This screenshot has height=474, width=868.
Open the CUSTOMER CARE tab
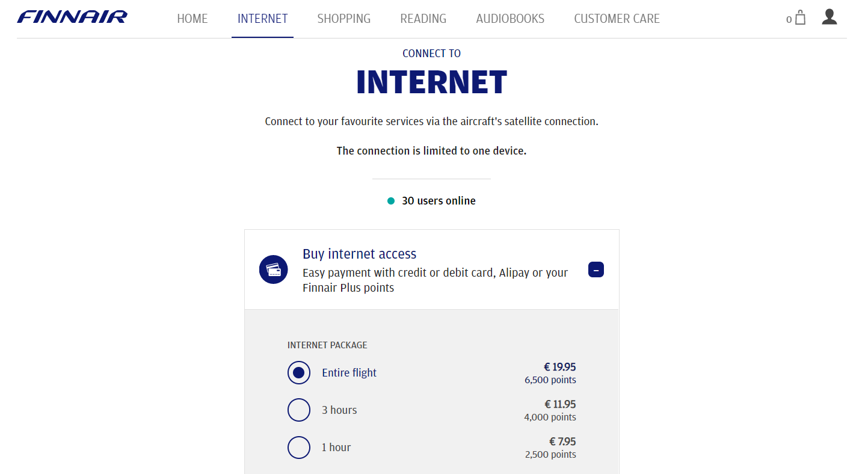617,19
